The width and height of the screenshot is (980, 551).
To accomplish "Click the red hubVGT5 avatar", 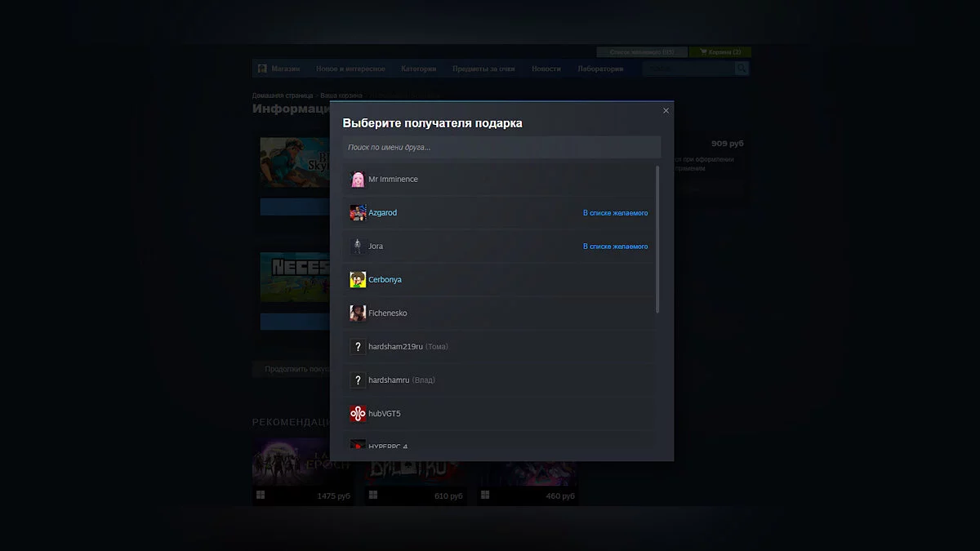I will point(358,414).
